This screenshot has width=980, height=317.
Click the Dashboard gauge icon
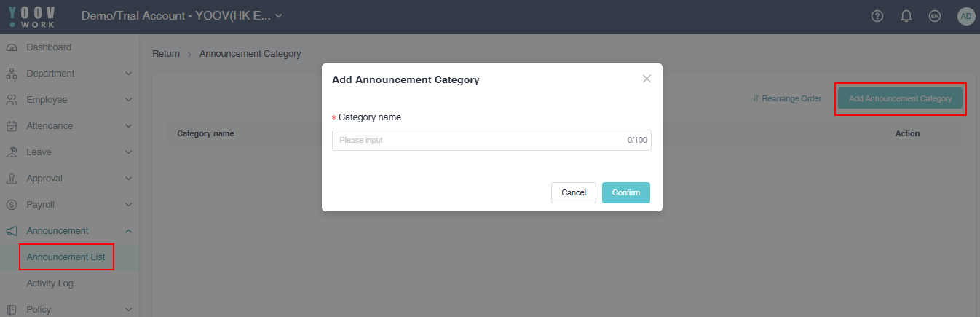(x=12, y=47)
